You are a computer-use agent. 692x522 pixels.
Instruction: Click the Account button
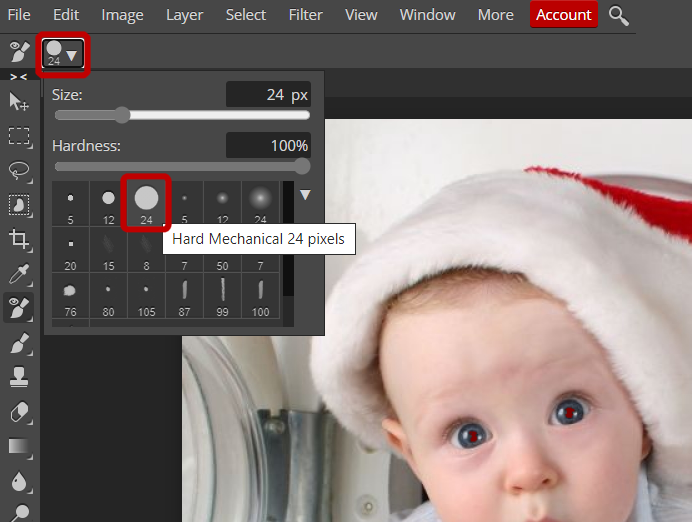pos(564,15)
